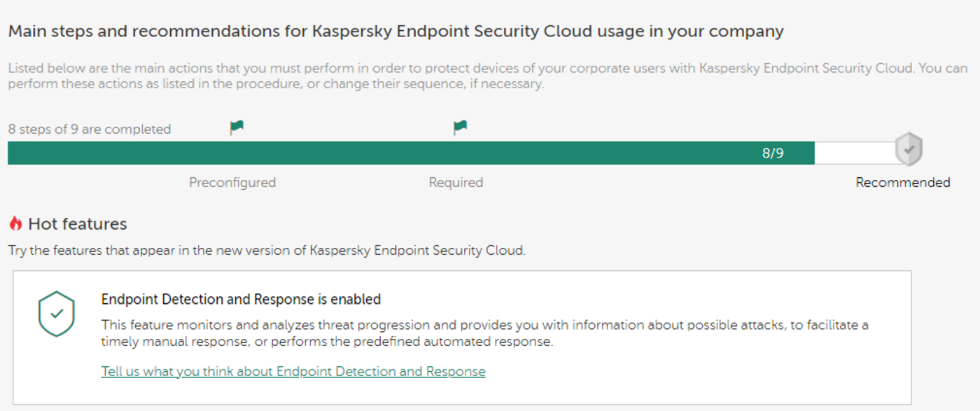Click the Hot features flame icon
Image resolution: width=980 pixels, height=411 pixels.
click(x=15, y=223)
